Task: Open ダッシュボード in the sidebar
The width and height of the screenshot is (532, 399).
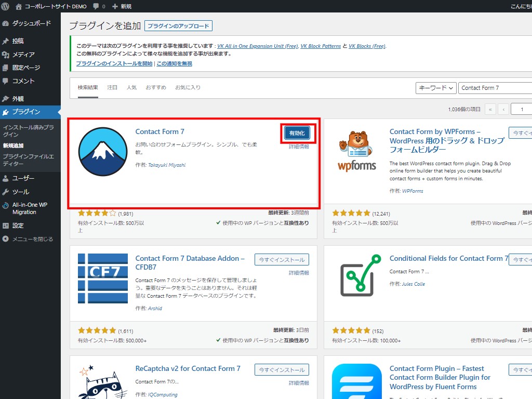Action: 31,23
